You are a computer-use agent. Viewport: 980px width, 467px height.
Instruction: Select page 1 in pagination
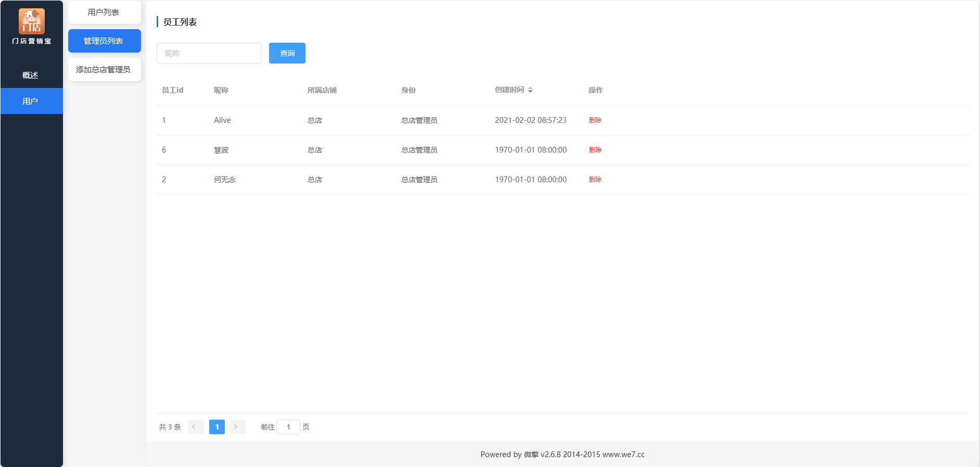[x=217, y=427]
